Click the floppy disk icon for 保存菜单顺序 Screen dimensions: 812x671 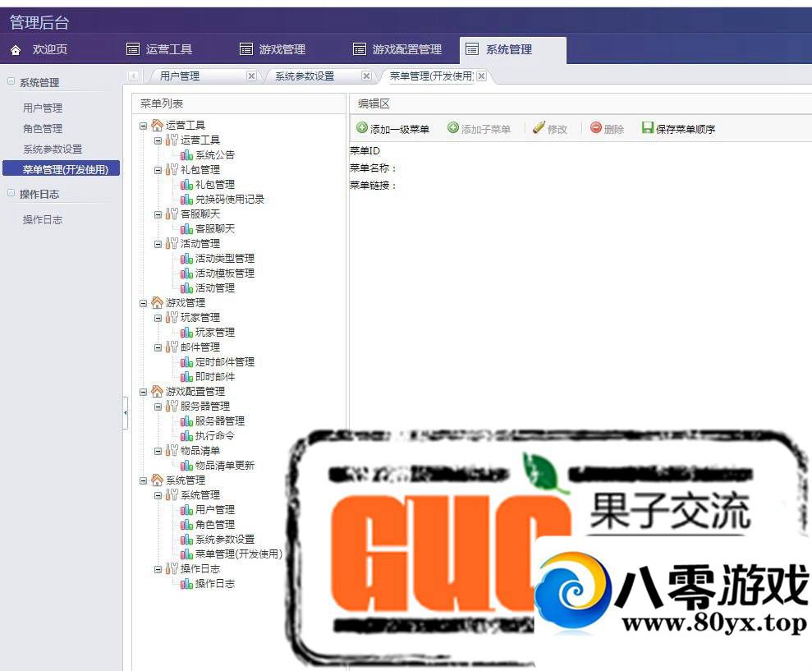coord(647,127)
